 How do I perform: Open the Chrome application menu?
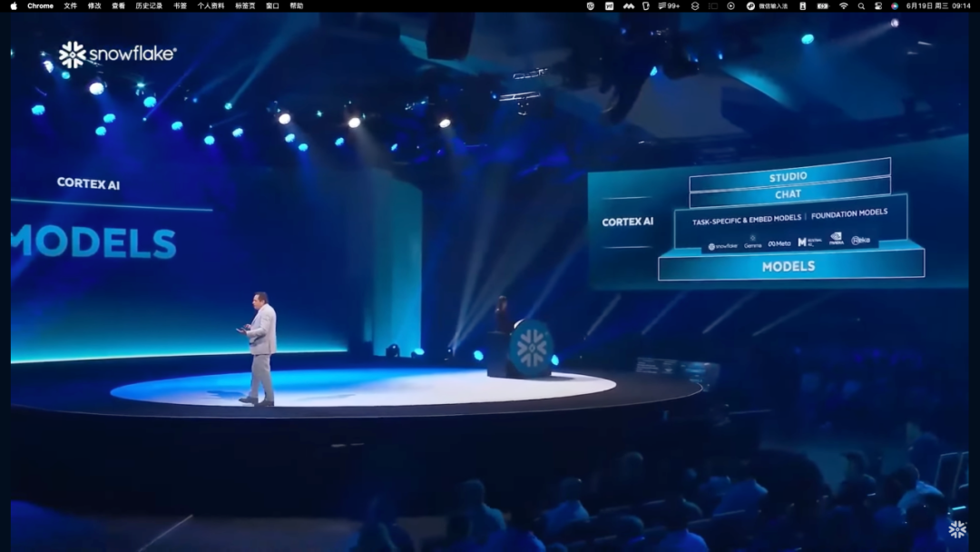[40, 5]
